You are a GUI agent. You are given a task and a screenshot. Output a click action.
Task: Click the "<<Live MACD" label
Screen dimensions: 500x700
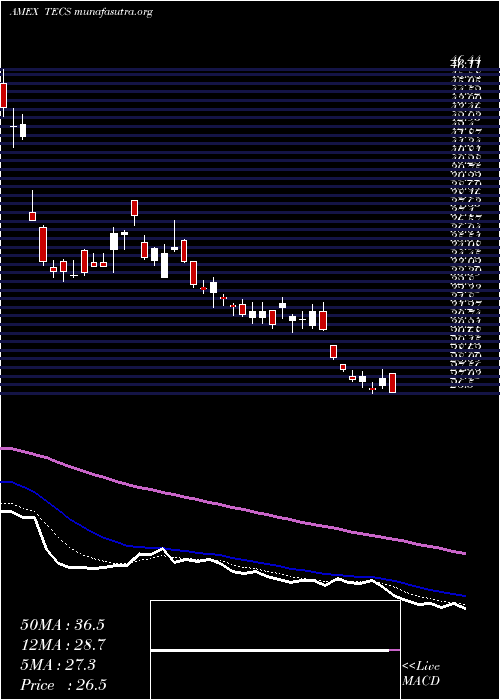421,673
